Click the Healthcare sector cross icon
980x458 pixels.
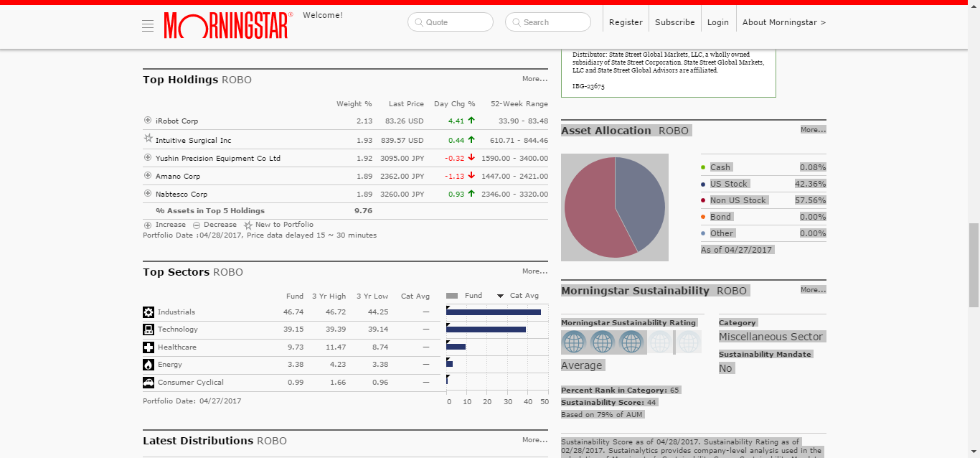pyautogui.click(x=149, y=347)
